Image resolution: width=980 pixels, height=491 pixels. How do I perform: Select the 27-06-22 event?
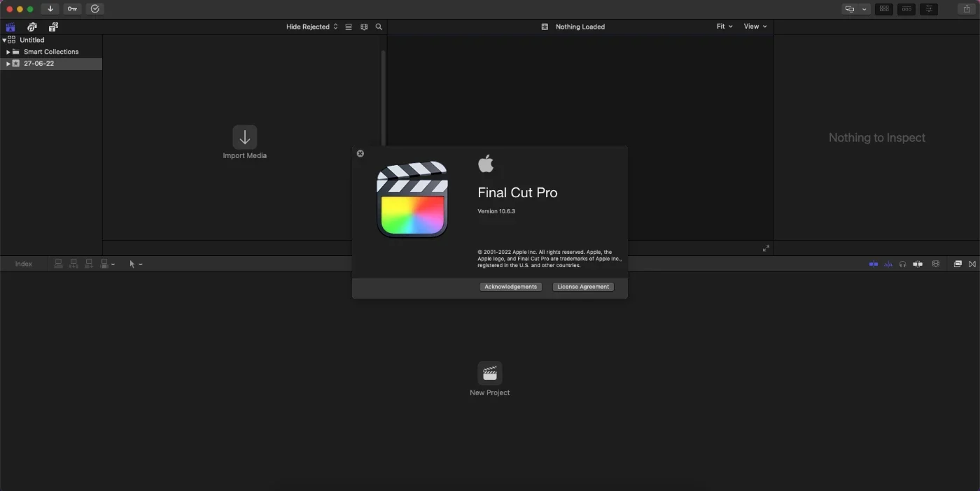(51, 64)
